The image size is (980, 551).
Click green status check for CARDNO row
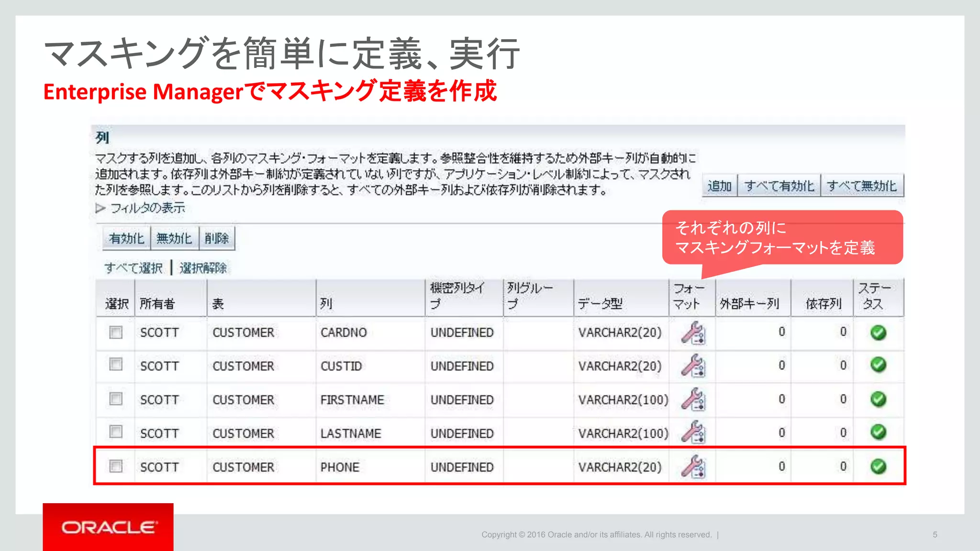click(878, 332)
